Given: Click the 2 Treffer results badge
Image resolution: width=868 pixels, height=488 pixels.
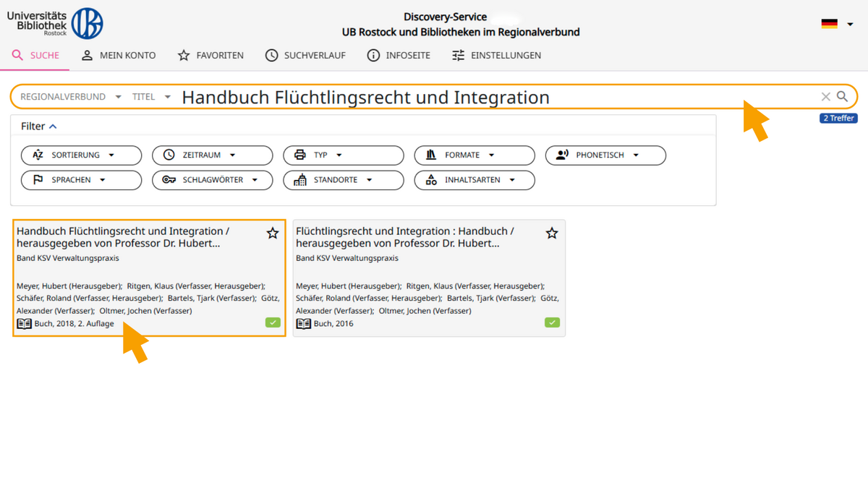Looking at the screenshot, I should 838,117.
